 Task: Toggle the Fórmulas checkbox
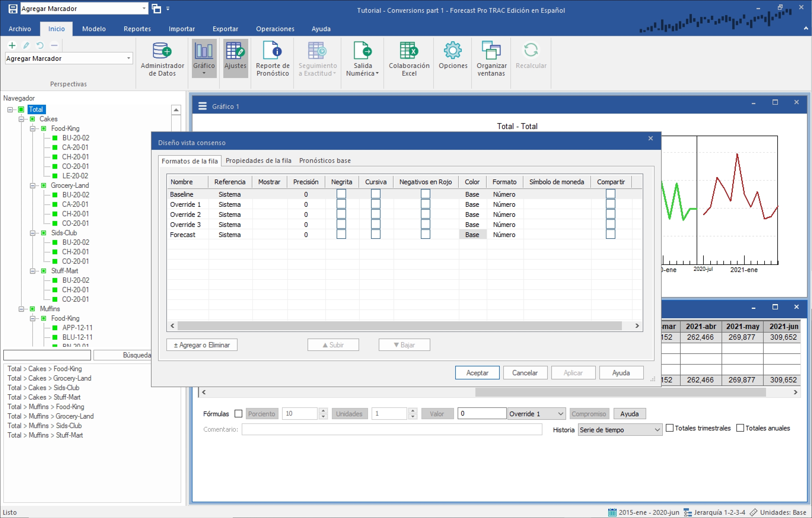(238, 414)
